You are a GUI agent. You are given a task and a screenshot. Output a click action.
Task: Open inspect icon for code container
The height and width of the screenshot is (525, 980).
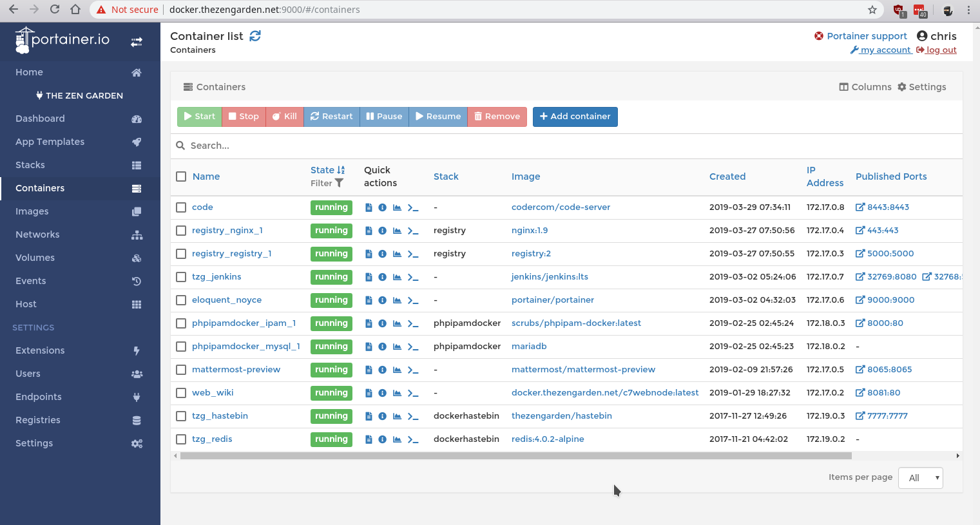click(x=382, y=207)
